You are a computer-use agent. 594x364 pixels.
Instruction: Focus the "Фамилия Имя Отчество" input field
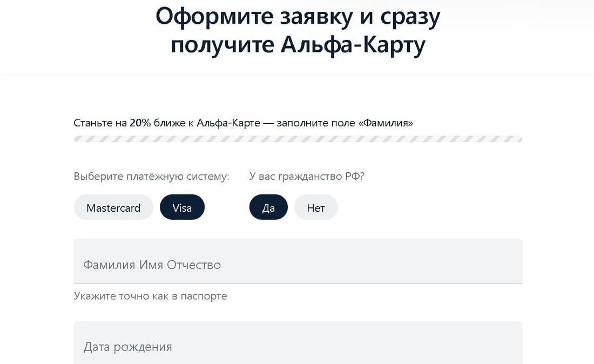298,265
